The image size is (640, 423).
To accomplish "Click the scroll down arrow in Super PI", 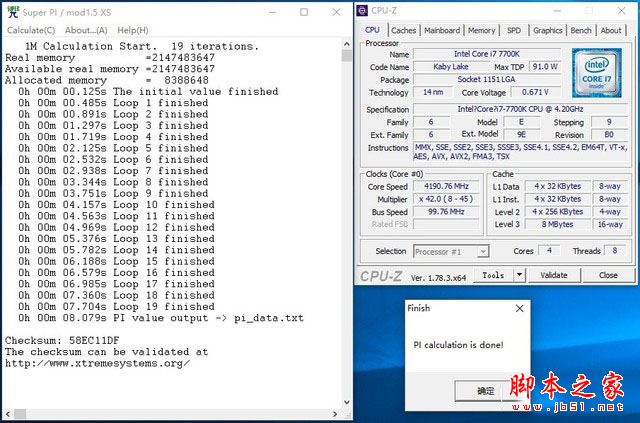I will (347, 402).
